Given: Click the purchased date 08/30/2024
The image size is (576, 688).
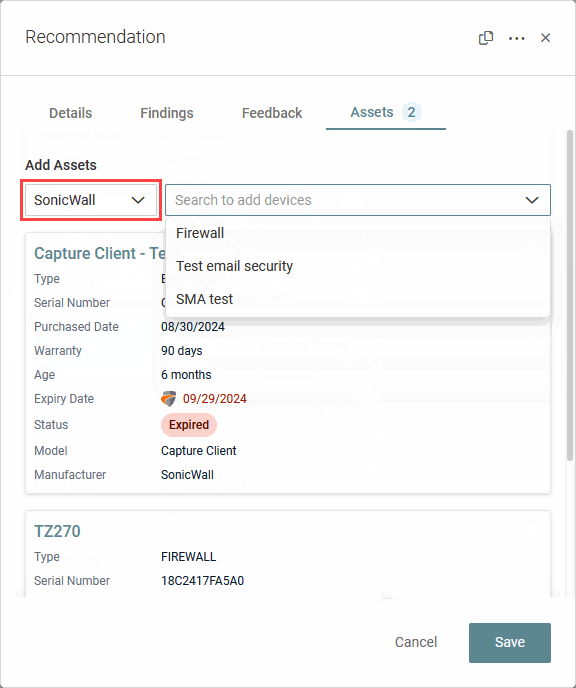Looking at the screenshot, I should pyautogui.click(x=193, y=327).
